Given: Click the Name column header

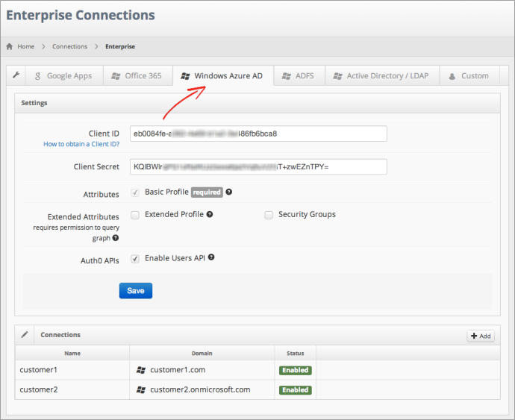Looking at the screenshot, I should coord(72,353).
